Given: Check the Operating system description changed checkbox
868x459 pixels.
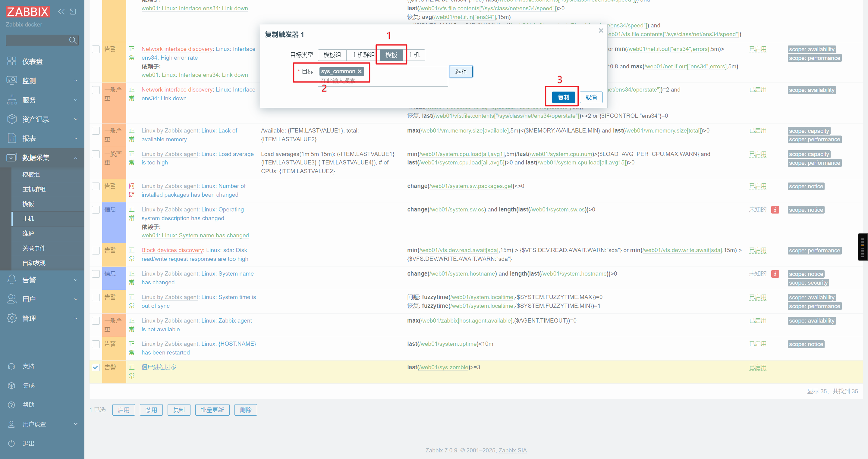Looking at the screenshot, I should (96, 210).
